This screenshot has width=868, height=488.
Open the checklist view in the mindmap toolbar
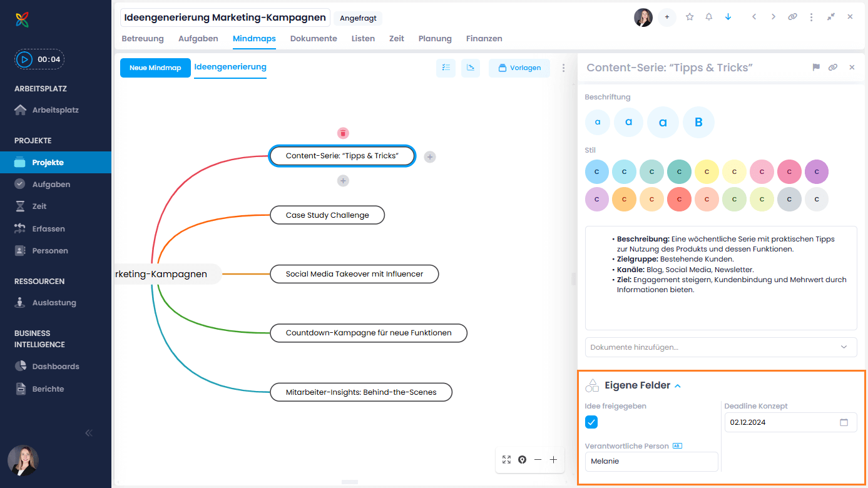pyautogui.click(x=446, y=68)
